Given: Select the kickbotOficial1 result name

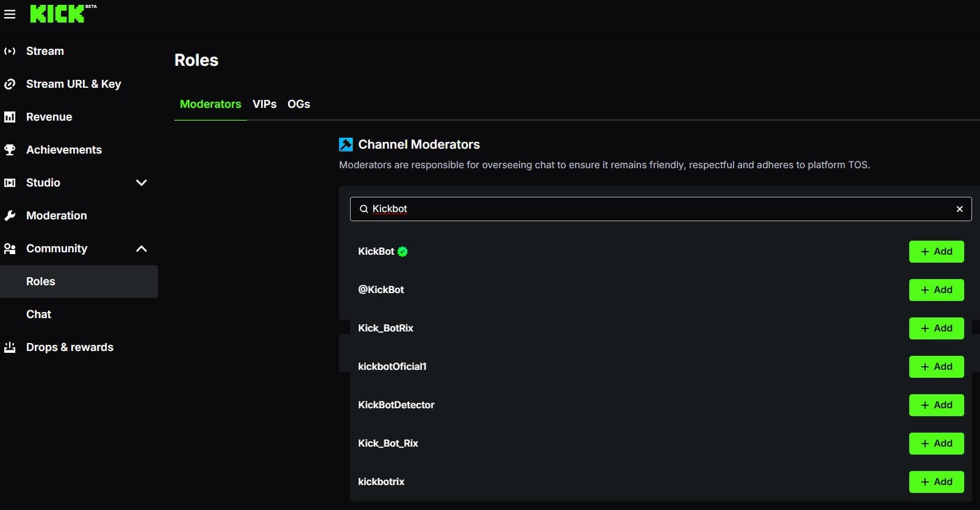Looking at the screenshot, I should pyautogui.click(x=392, y=367).
